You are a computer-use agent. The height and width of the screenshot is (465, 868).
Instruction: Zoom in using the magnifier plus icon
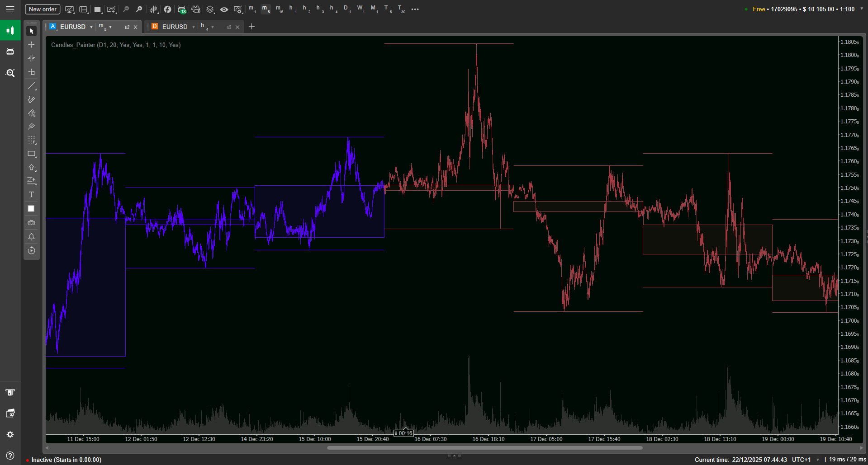[139, 9]
